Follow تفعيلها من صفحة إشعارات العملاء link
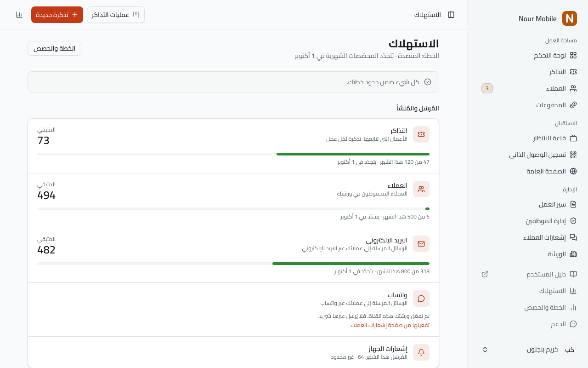Screen dimensions: 588x368 [x=390, y=325]
